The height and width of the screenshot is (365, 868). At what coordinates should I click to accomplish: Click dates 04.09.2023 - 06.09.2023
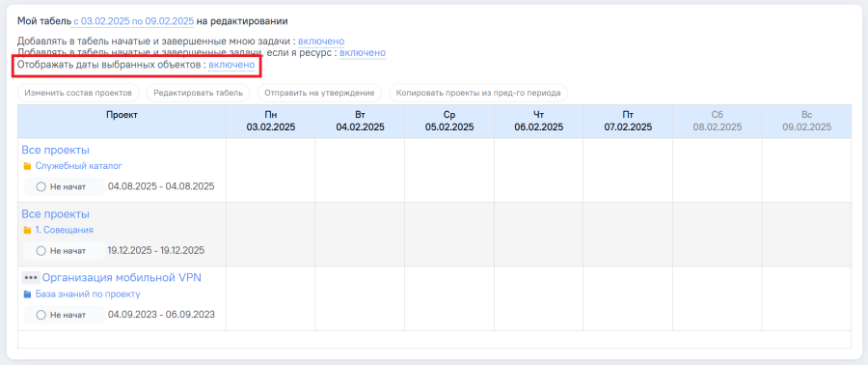(161, 315)
